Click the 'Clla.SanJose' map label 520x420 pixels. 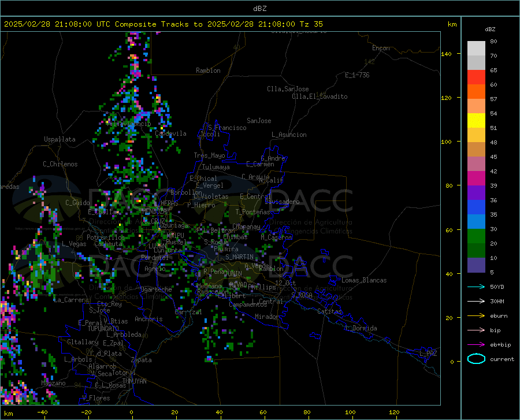pos(288,89)
